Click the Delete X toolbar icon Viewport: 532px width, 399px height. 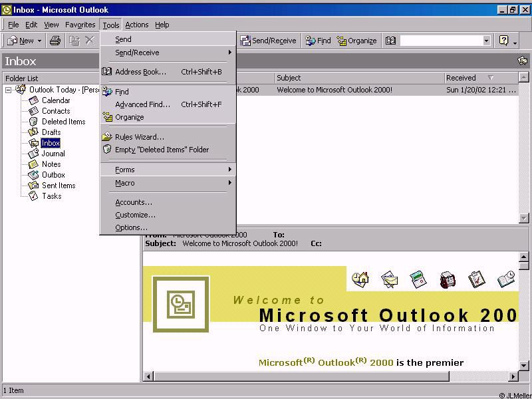pos(90,41)
